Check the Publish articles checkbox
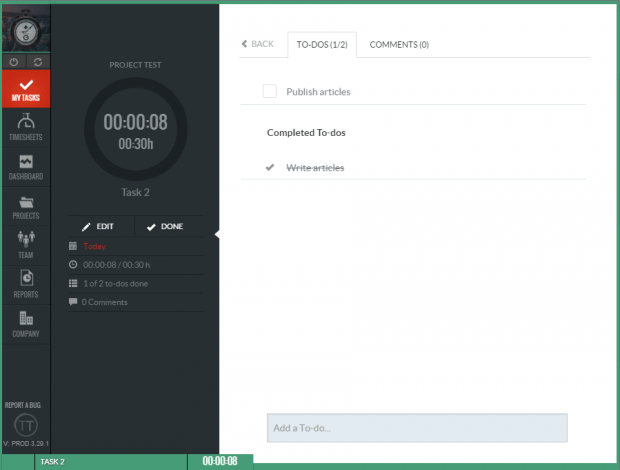Image resolution: width=620 pixels, height=470 pixels. (x=270, y=91)
